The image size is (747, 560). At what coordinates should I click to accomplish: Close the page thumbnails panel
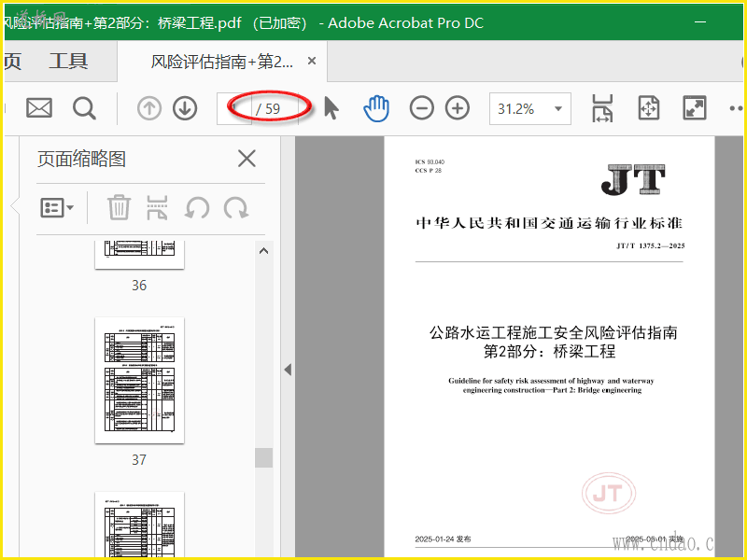coord(247,159)
